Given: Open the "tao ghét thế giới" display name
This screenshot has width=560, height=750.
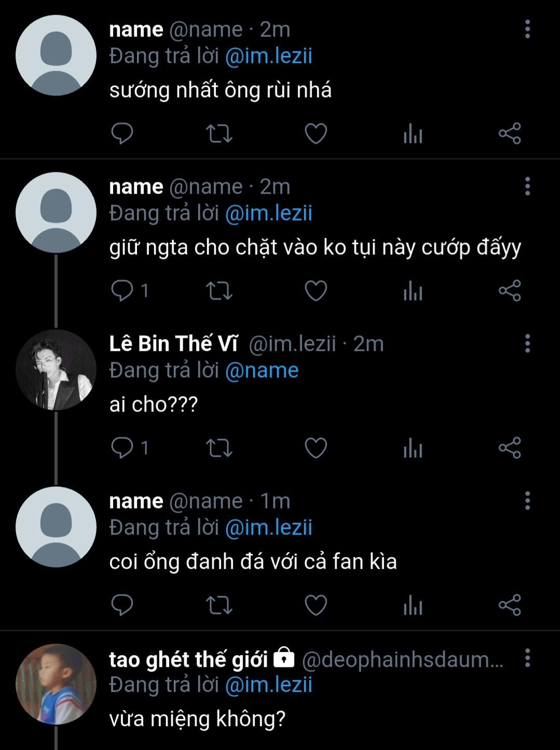Looking at the screenshot, I should (188, 659).
